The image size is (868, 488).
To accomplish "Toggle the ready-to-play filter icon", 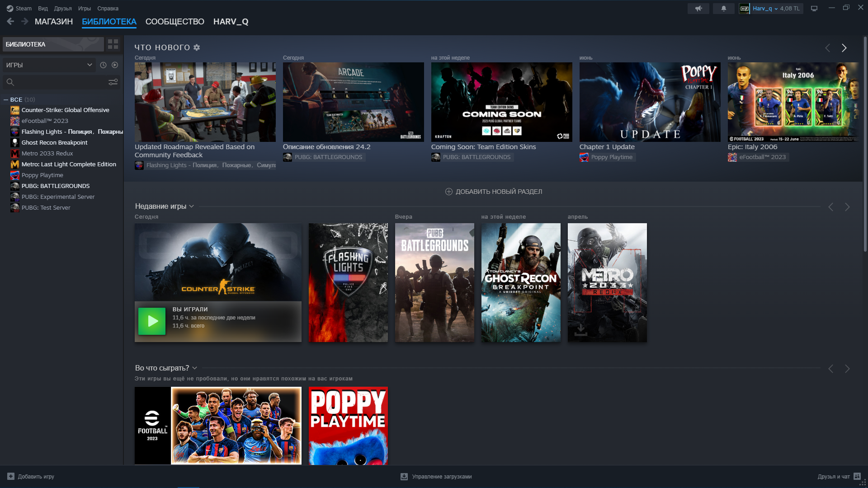I will coord(115,65).
